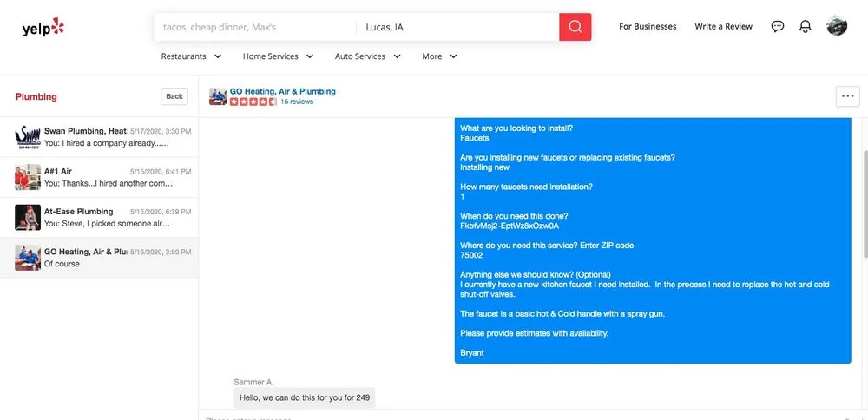Image resolution: width=868 pixels, height=420 pixels.
Task: Expand the Home Services dropdown
Action: click(x=278, y=56)
